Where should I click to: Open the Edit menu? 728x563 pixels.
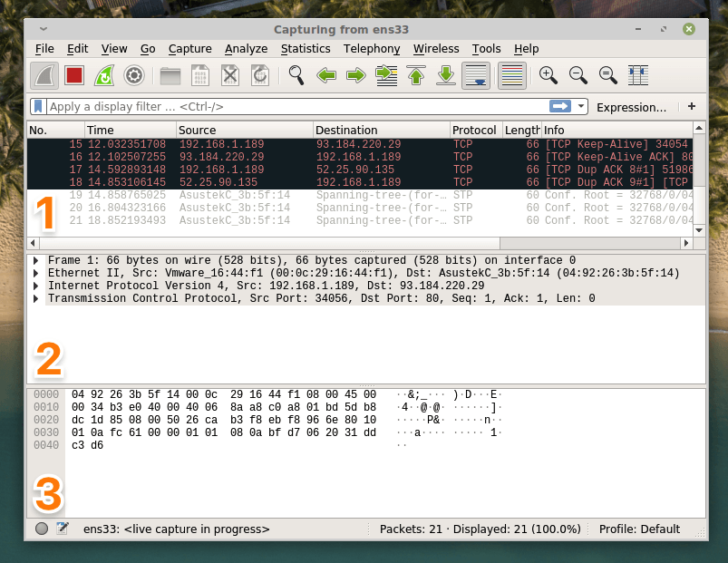78,49
